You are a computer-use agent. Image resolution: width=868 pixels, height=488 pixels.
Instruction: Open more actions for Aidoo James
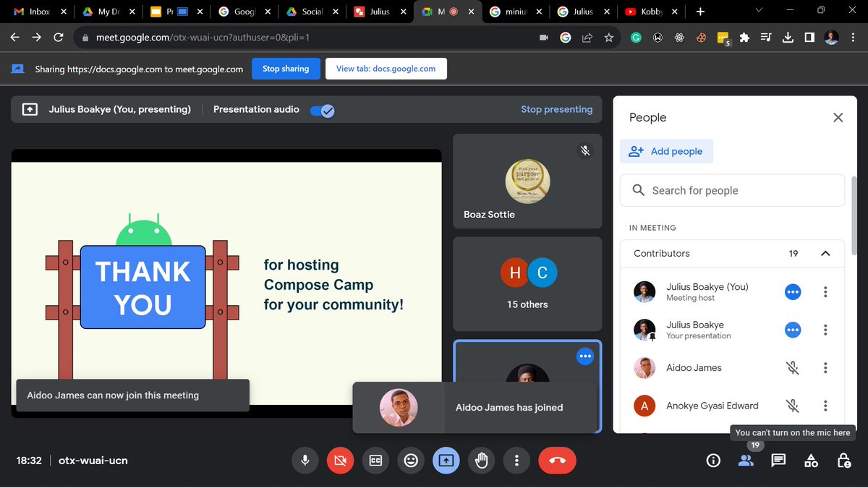click(825, 368)
